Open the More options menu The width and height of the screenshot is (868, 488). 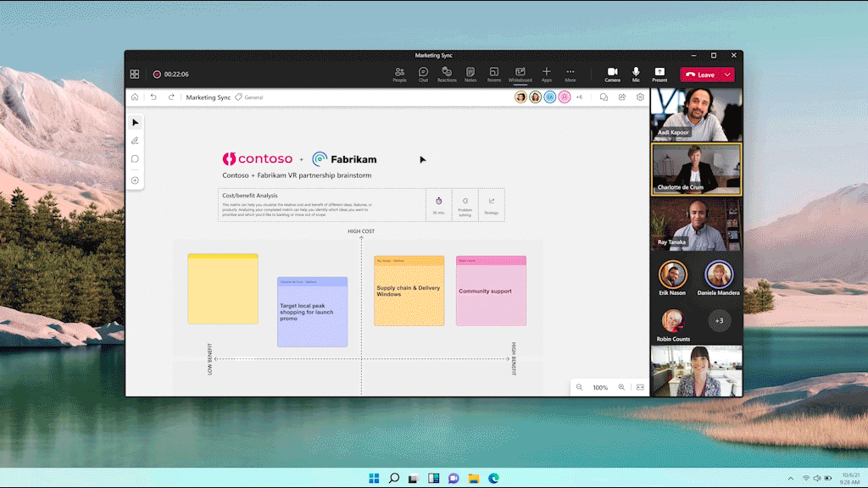(x=570, y=75)
